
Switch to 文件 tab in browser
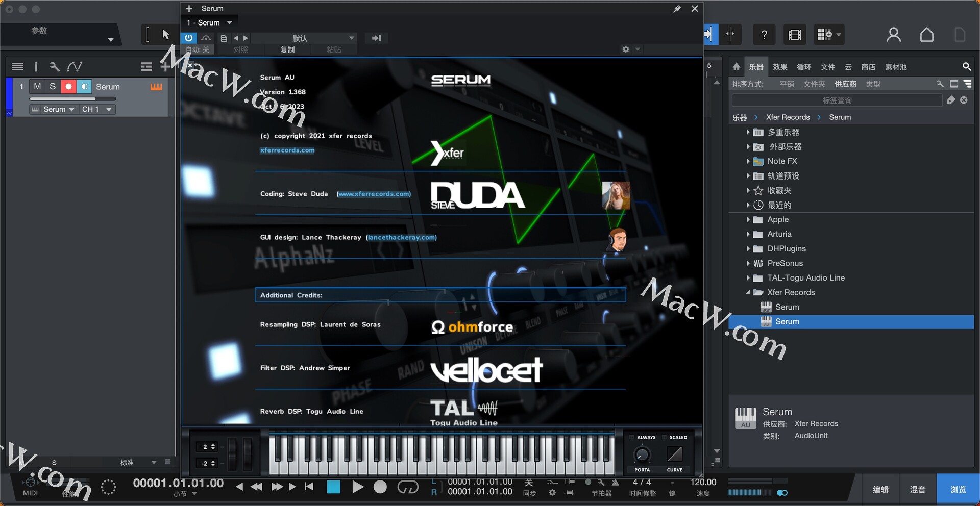tap(828, 67)
